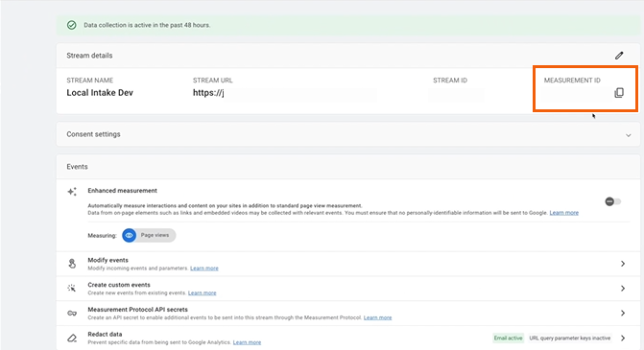Open Learn more link under Modify events
The width and height of the screenshot is (644, 350).
[204, 268]
